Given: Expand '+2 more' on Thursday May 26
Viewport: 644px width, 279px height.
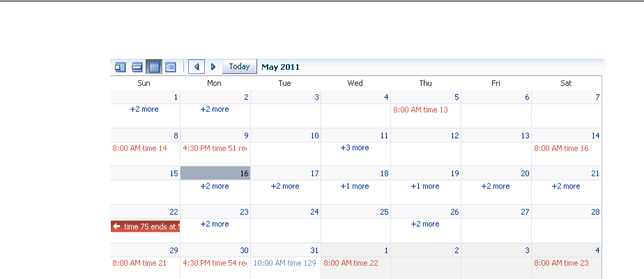Looking at the screenshot, I should pos(425,225).
